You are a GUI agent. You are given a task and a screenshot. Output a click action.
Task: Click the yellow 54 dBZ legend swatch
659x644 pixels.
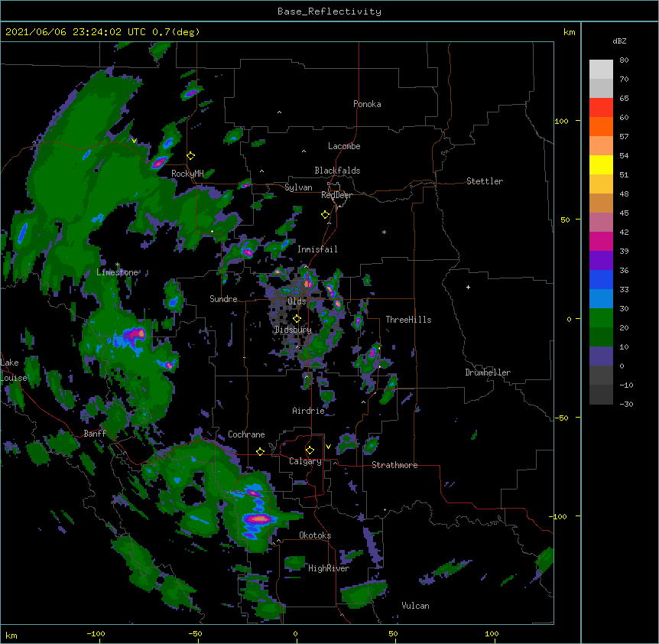pyautogui.click(x=601, y=164)
